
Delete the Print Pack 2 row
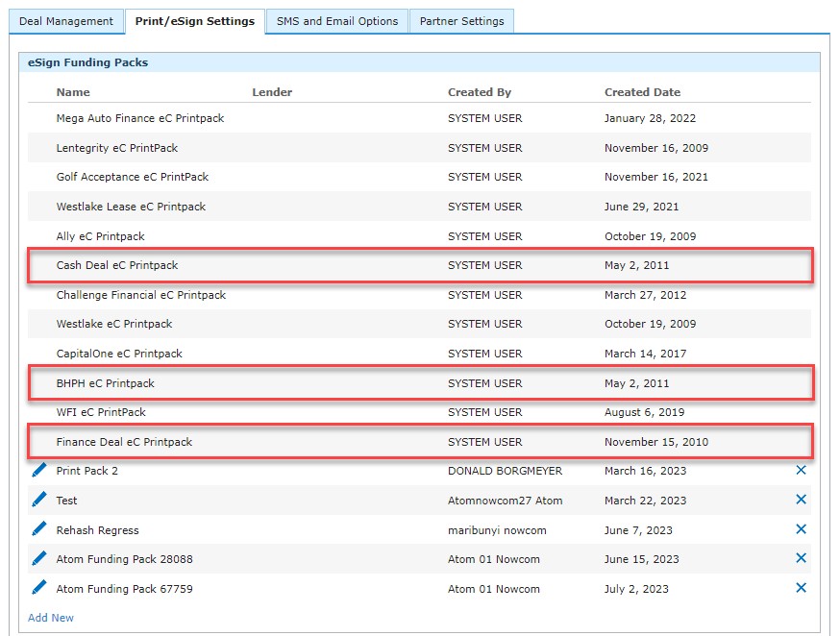(x=801, y=470)
